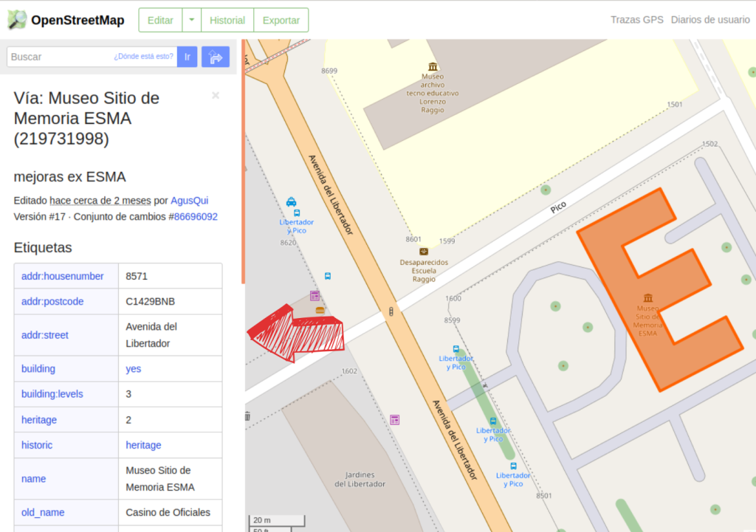The width and height of the screenshot is (756, 532).
Task: Open the Historial tab
Action: [227, 20]
